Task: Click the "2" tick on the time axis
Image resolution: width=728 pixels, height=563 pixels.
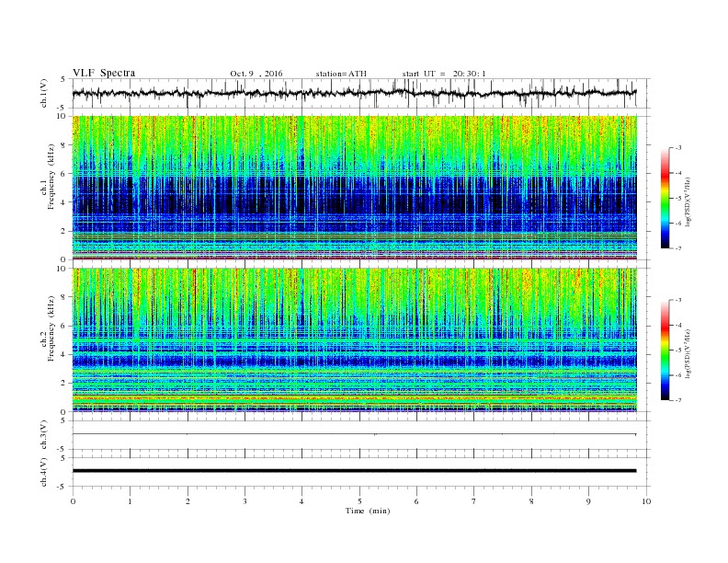Action: click(188, 501)
